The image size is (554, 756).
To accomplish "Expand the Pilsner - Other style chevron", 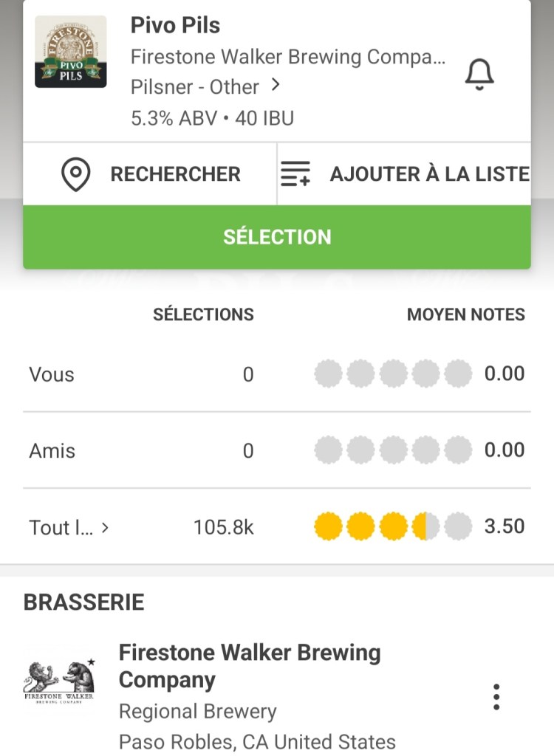I will pos(276,86).
